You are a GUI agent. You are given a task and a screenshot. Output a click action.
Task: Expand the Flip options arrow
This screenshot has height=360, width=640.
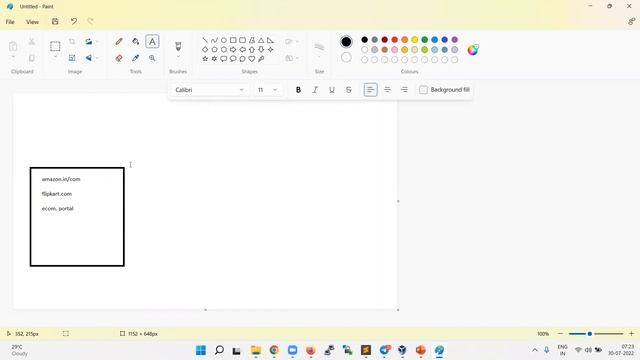click(97, 58)
